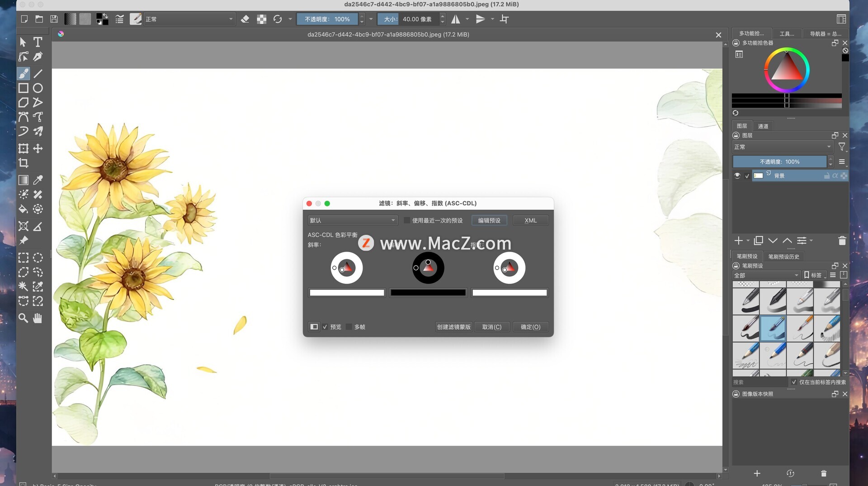Screen dimensions: 868x486
Task: Select the Reference Images pin tool
Action: coord(24,240)
